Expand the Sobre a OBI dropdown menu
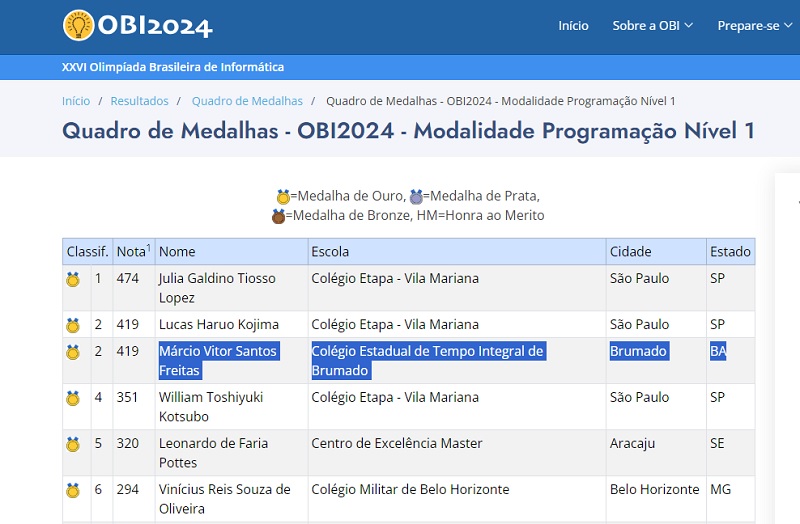800x524 pixels. coord(652,26)
